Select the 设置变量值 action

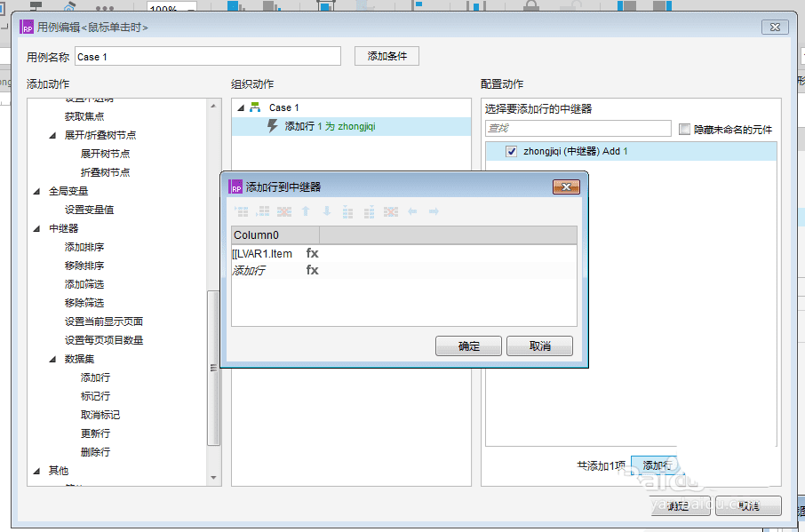pos(90,210)
